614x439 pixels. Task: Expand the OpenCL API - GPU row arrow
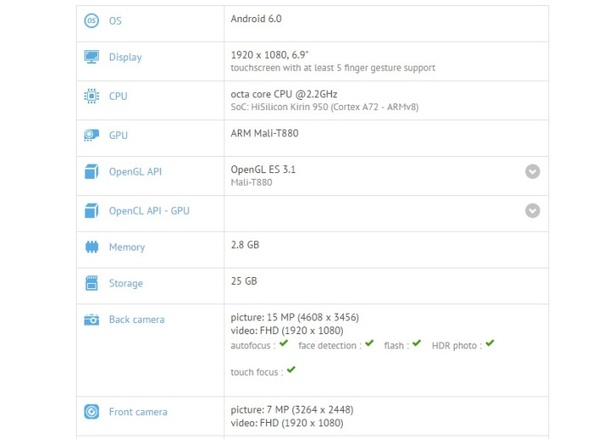point(533,211)
